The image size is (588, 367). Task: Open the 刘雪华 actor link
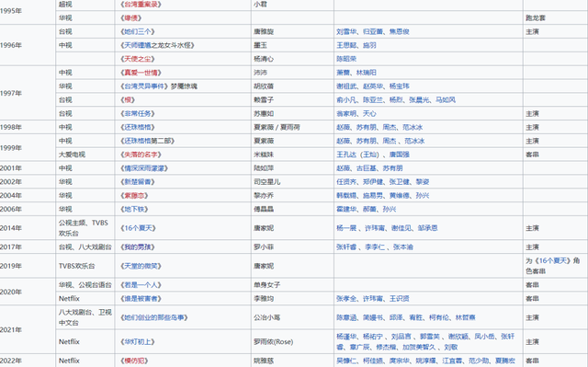(346, 31)
